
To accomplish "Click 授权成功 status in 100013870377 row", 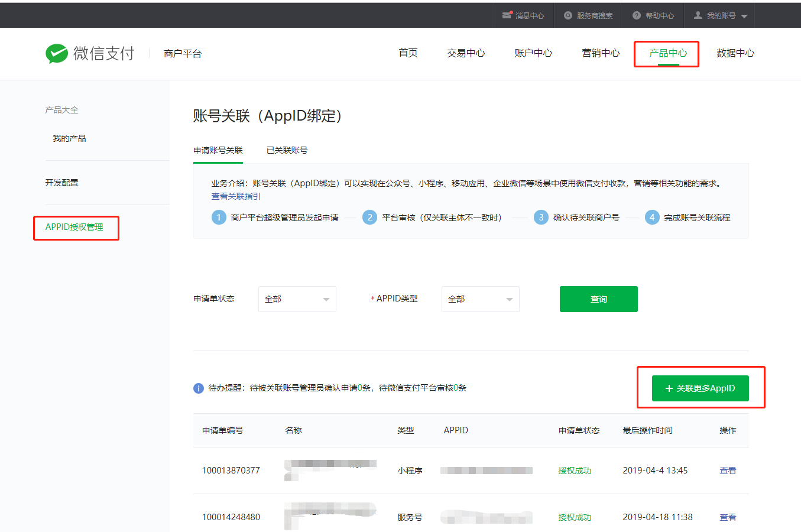I will click(575, 471).
